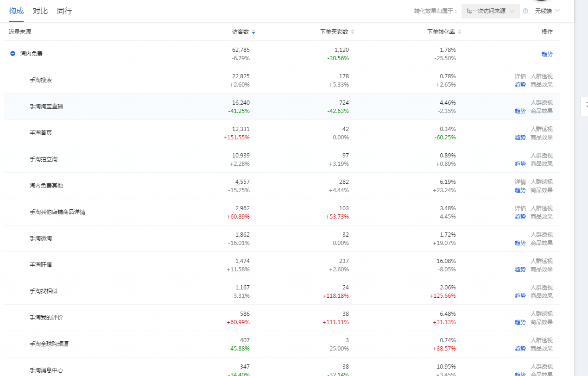Select the 手淘淘宝直播 source name

tap(46, 107)
